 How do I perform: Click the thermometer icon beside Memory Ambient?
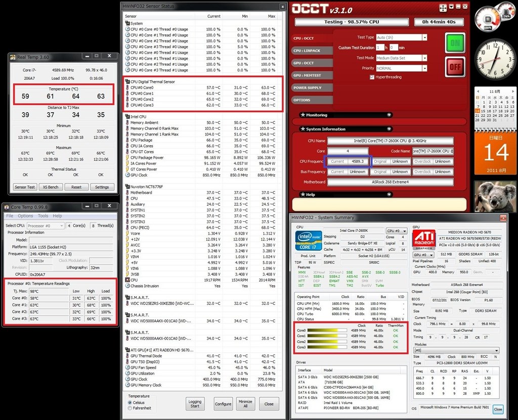point(127,122)
